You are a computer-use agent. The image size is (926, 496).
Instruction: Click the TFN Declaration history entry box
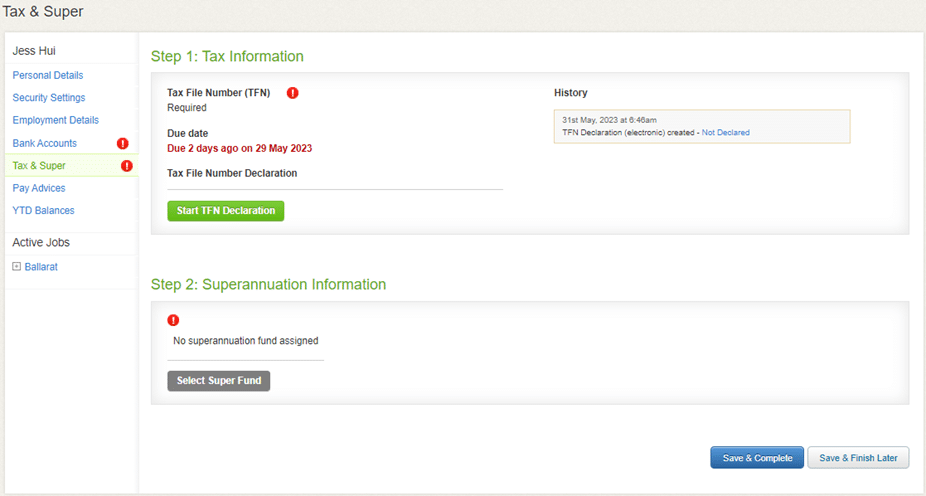coord(702,126)
